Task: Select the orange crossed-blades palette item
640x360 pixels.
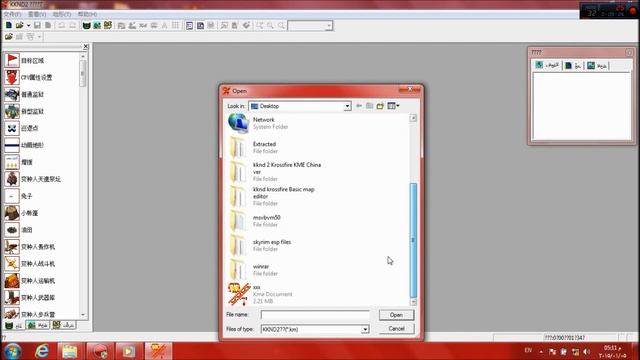Action: (x=30, y=264)
